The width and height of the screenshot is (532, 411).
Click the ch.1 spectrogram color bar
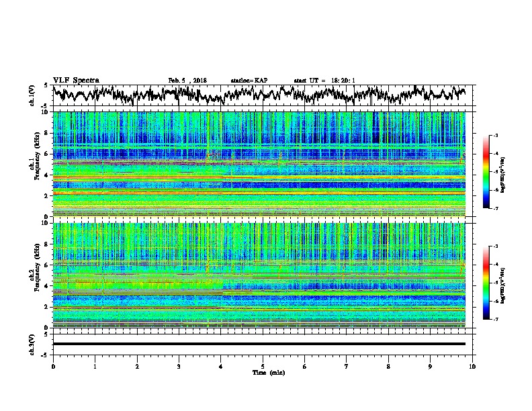point(486,172)
